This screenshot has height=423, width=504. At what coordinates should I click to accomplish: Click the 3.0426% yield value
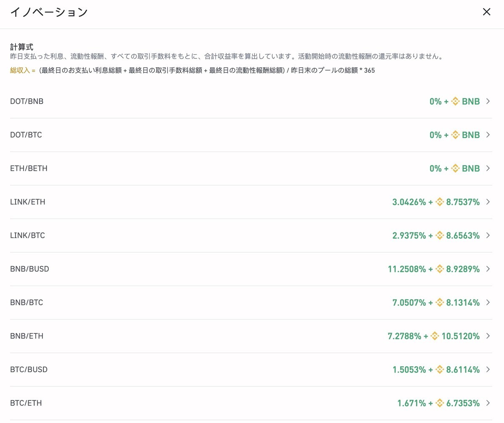[x=409, y=202]
